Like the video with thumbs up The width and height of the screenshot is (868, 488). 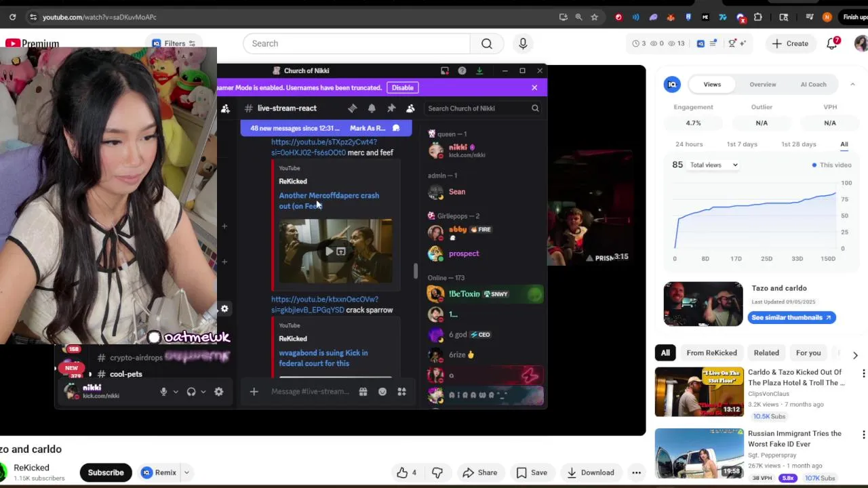click(407, 472)
